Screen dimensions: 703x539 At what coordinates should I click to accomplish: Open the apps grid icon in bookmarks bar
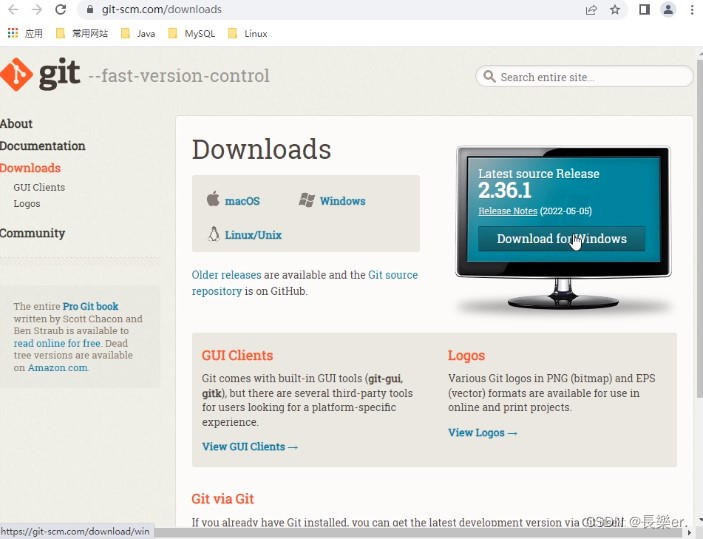pos(13,33)
